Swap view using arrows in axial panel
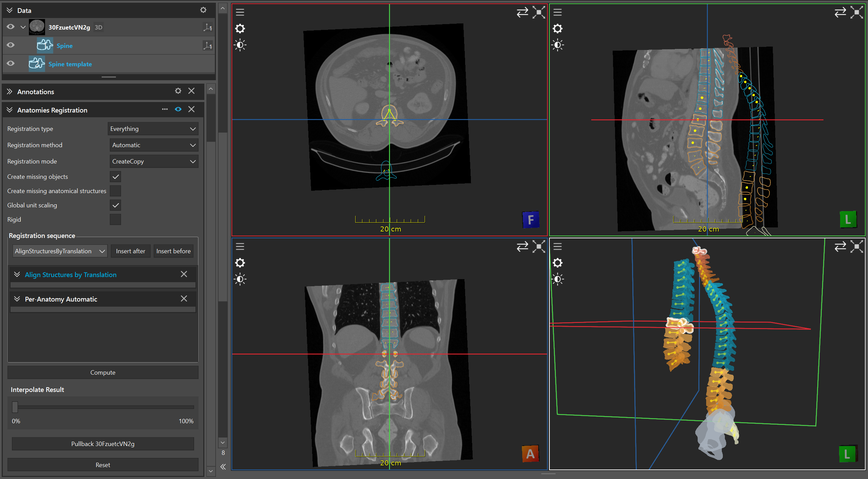The image size is (868, 479). [x=522, y=12]
